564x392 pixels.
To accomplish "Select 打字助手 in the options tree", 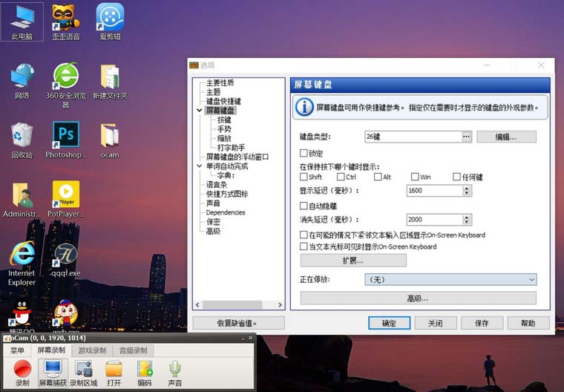I will tap(231, 148).
